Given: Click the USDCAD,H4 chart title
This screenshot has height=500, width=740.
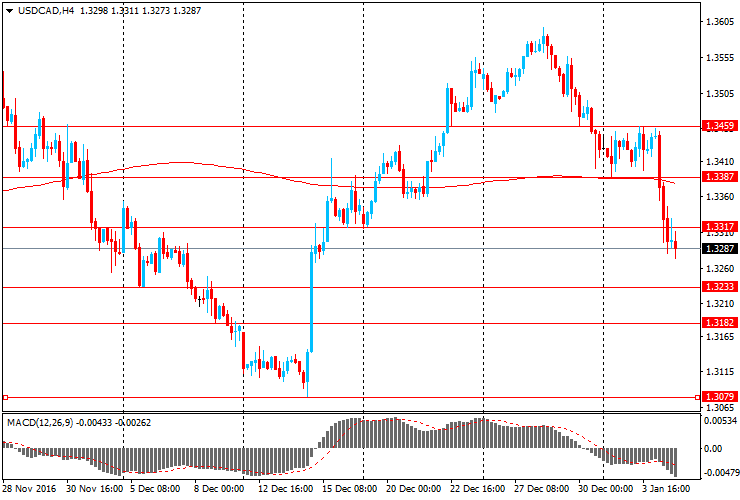Looking at the screenshot, I should [38, 11].
